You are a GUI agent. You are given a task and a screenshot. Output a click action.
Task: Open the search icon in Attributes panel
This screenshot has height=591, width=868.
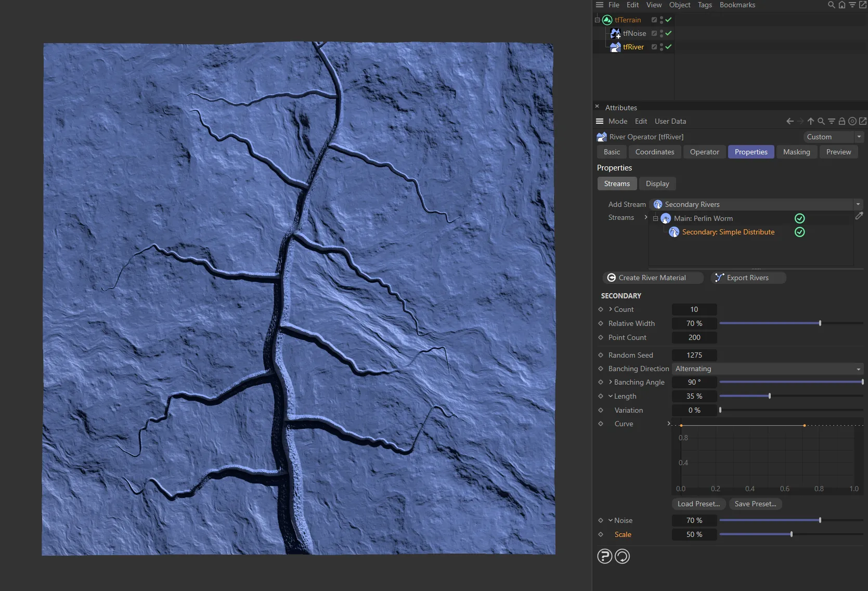click(821, 121)
